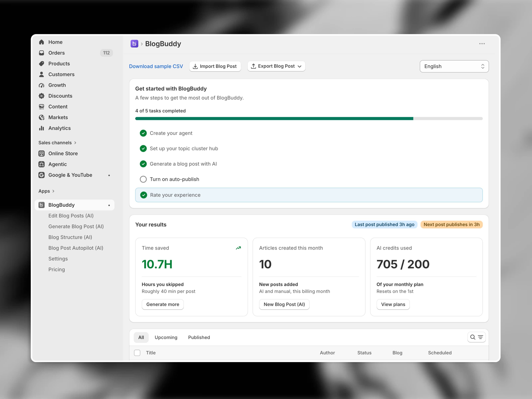Viewport: 532px width, 399px height.
Task: Click the '4 of 5 tasks completed' text
Action: [x=160, y=111]
